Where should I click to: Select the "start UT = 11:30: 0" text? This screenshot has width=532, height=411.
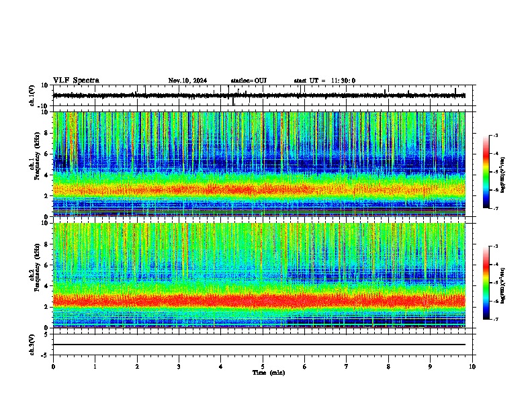click(324, 81)
